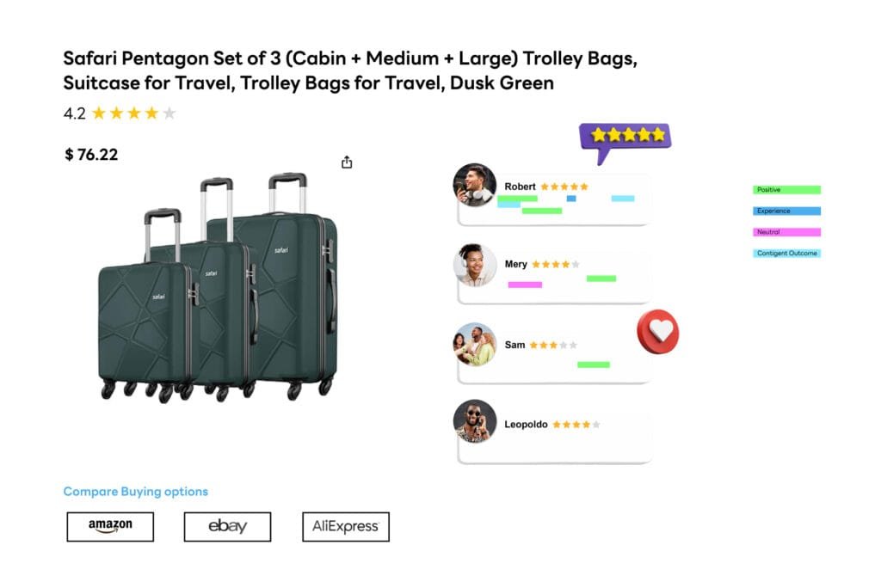
Task: Open Robert's profile avatar
Action: point(474,185)
